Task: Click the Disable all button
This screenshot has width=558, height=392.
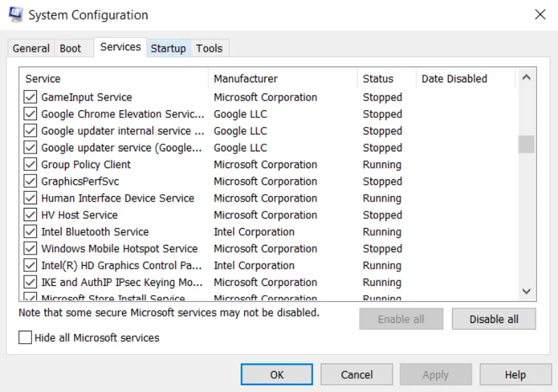Action: tap(494, 319)
